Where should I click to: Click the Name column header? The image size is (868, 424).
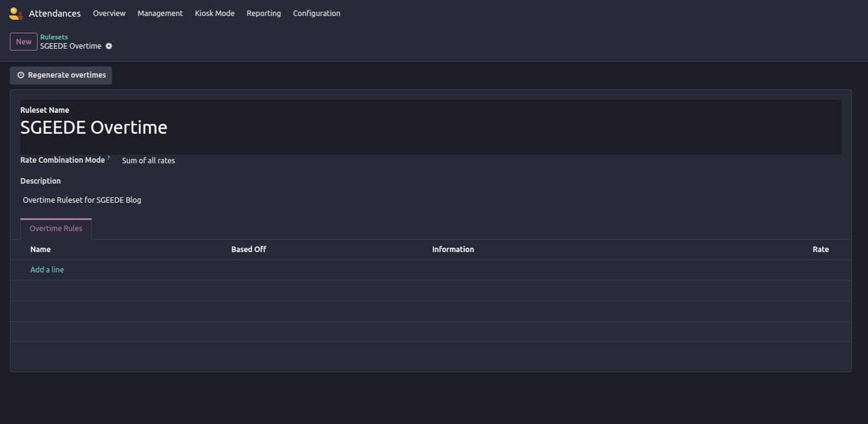(x=41, y=250)
